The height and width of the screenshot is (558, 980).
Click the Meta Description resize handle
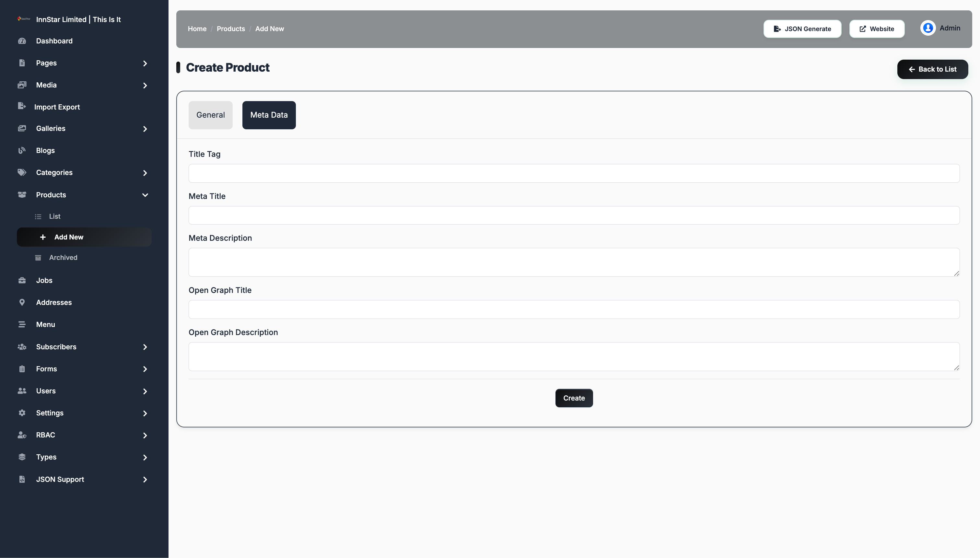(x=956, y=273)
